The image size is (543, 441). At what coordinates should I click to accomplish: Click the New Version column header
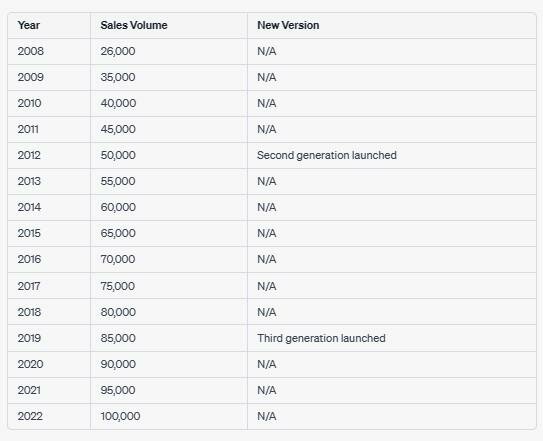[392, 25]
